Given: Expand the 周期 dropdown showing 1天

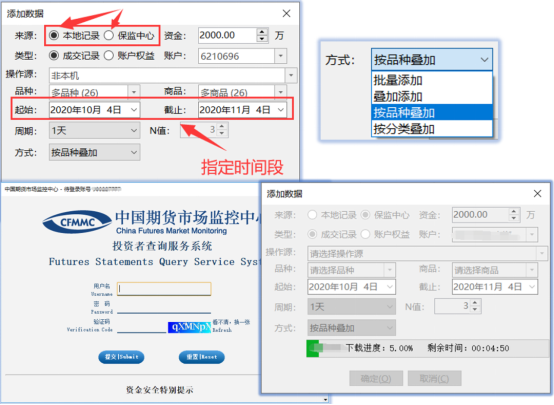Looking at the screenshot, I should tap(94, 131).
